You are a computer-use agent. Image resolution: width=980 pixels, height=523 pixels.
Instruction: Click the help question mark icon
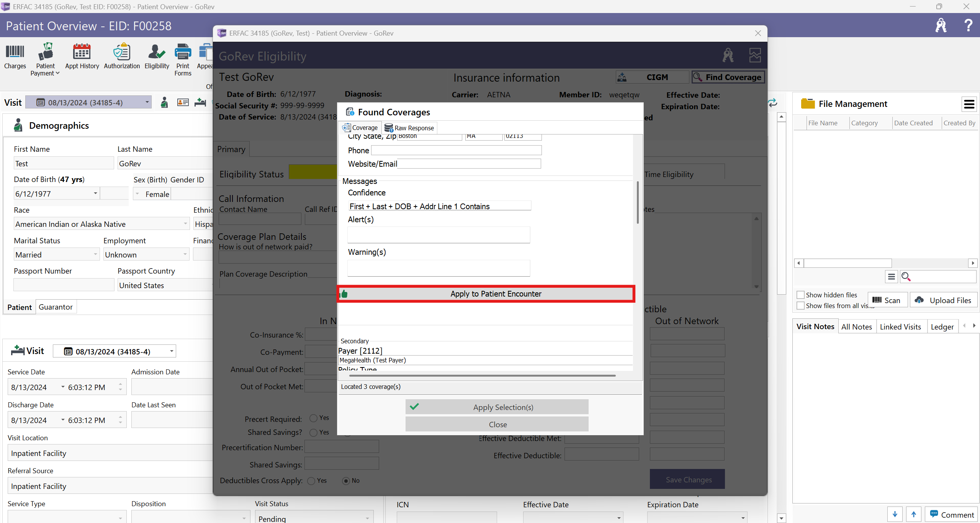point(968,25)
